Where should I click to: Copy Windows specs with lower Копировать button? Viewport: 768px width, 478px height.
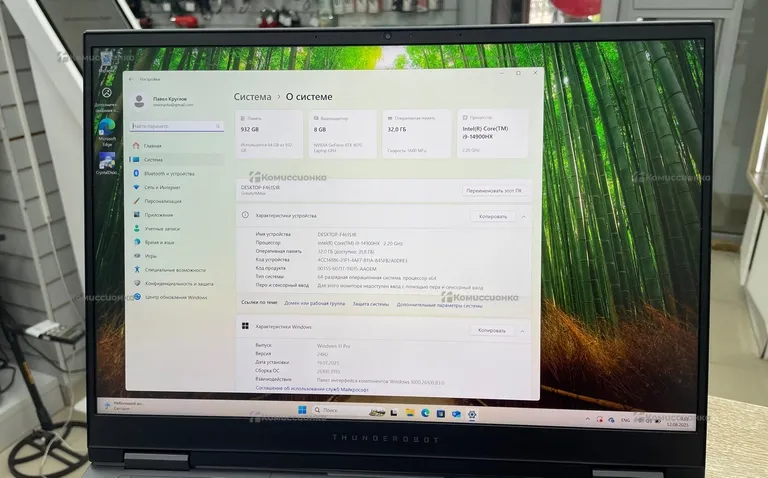(x=492, y=331)
